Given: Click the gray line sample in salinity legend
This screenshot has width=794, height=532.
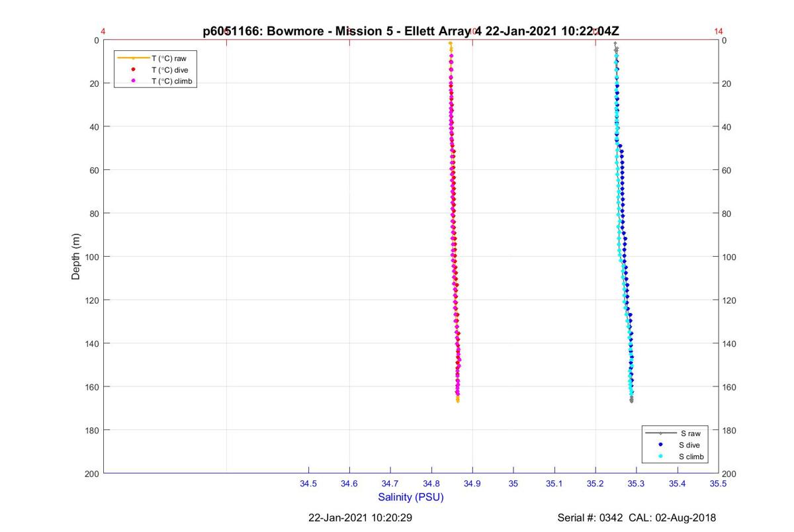Looking at the screenshot, I should point(661,433).
